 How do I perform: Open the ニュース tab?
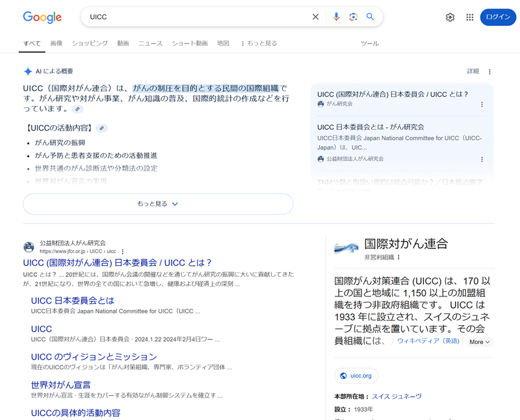[x=150, y=44]
